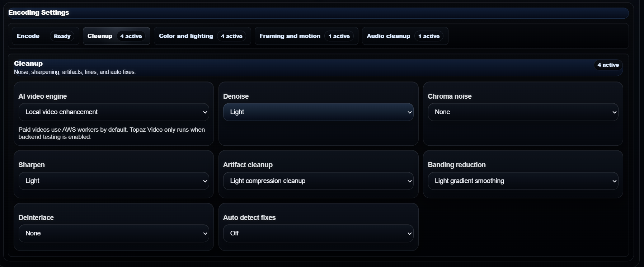Change the Denoise level dropdown
The height and width of the screenshot is (267, 644).
pyautogui.click(x=318, y=112)
